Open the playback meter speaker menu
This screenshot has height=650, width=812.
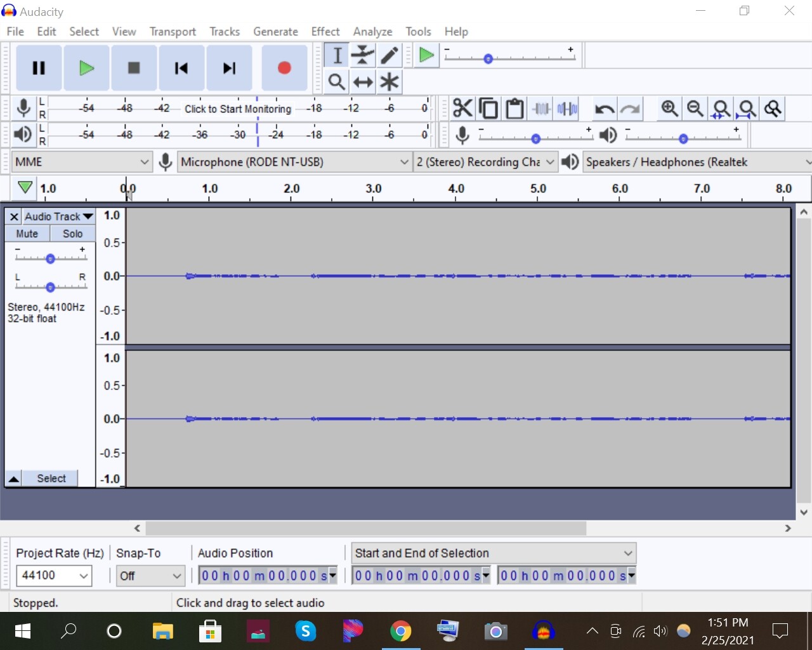pos(23,134)
